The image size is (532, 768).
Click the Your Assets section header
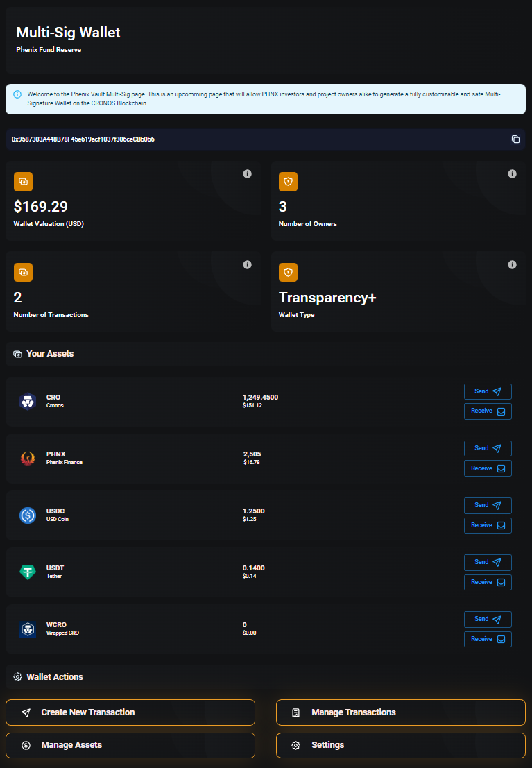coord(50,354)
